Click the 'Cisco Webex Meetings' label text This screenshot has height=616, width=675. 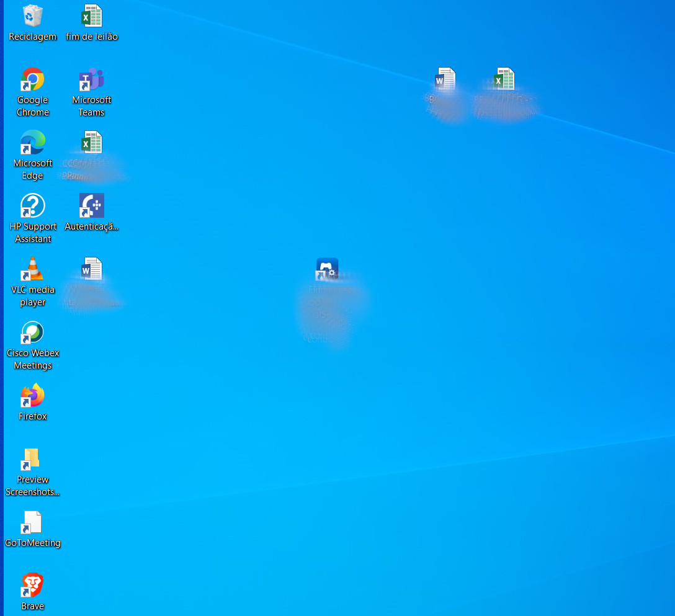click(33, 359)
